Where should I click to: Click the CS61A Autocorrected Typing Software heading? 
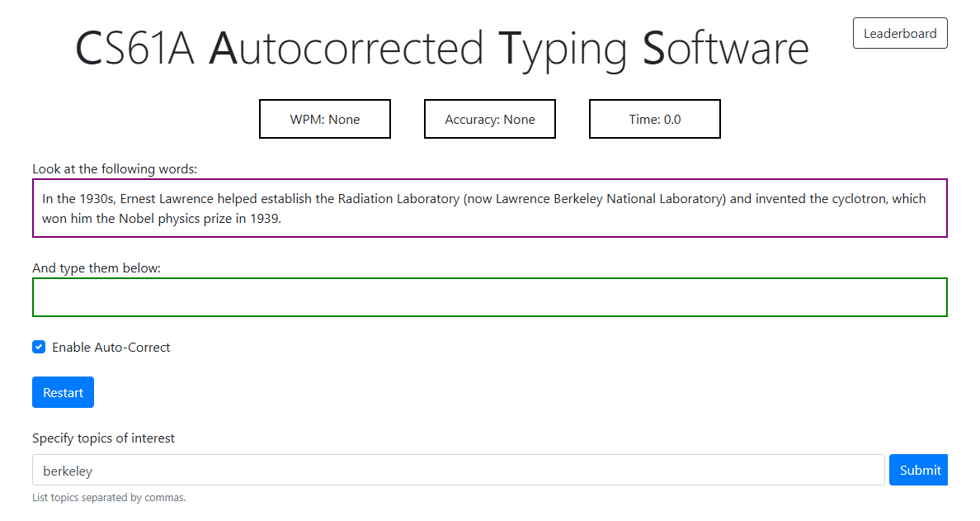tap(442, 49)
